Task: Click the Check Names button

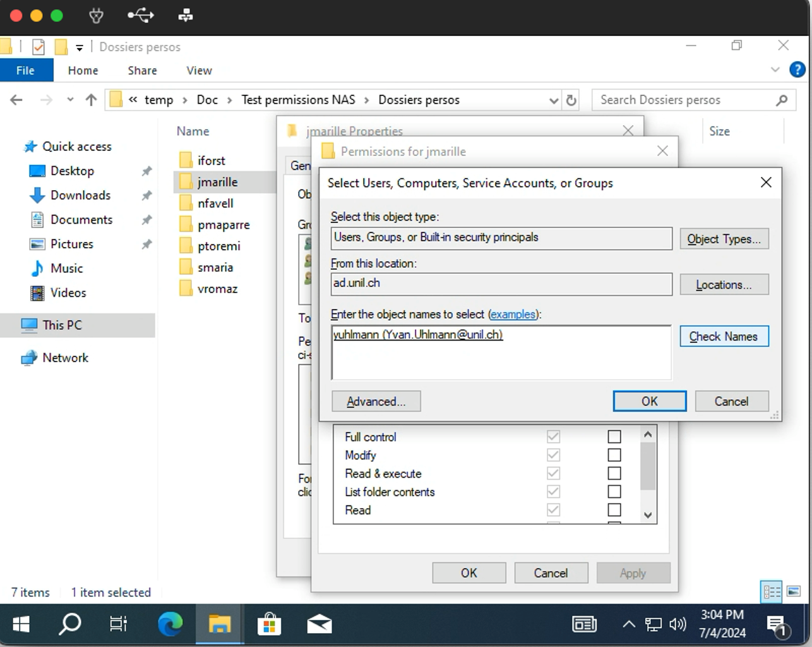Action: tap(724, 336)
